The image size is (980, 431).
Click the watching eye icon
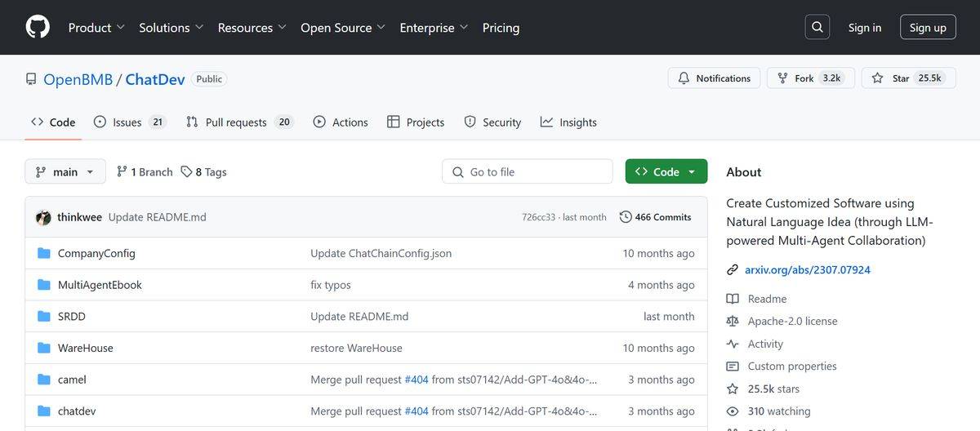click(733, 411)
